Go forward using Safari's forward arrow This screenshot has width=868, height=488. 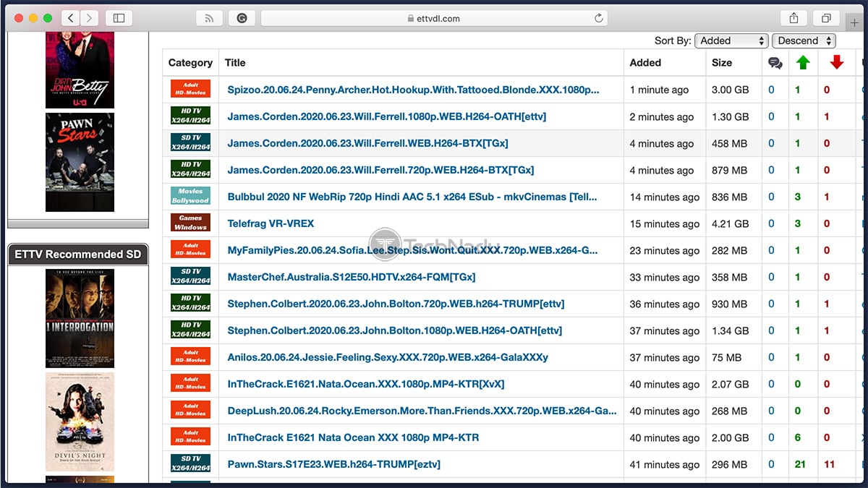coord(90,18)
